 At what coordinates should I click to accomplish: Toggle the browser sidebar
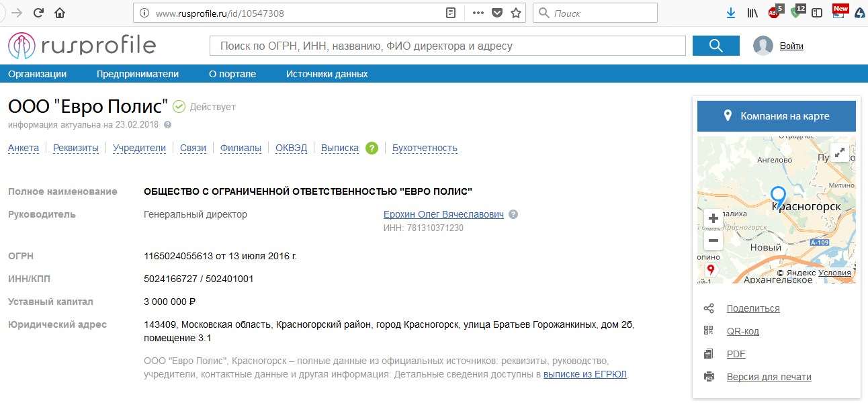point(817,13)
